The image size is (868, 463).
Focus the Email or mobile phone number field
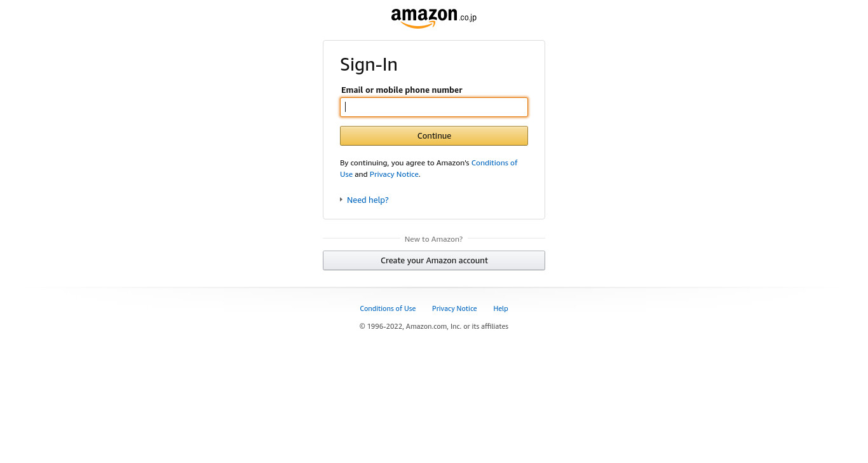(x=434, y=107)
